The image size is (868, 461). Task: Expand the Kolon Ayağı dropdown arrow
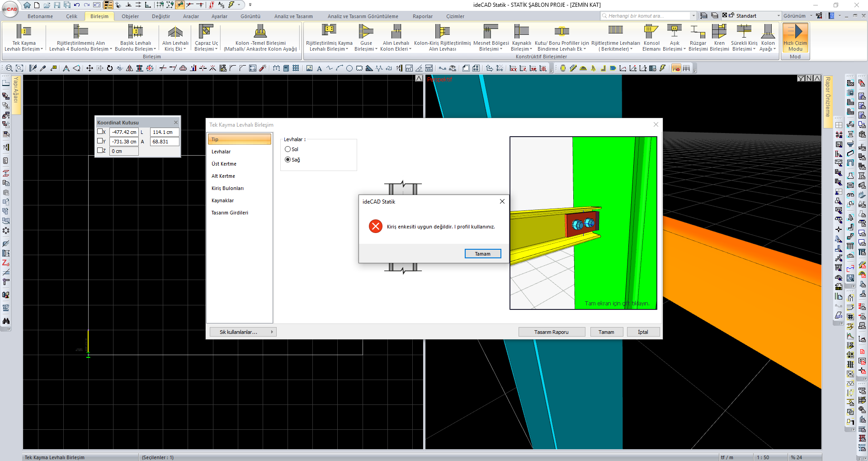pyautogui.click(x=774, y=49)
